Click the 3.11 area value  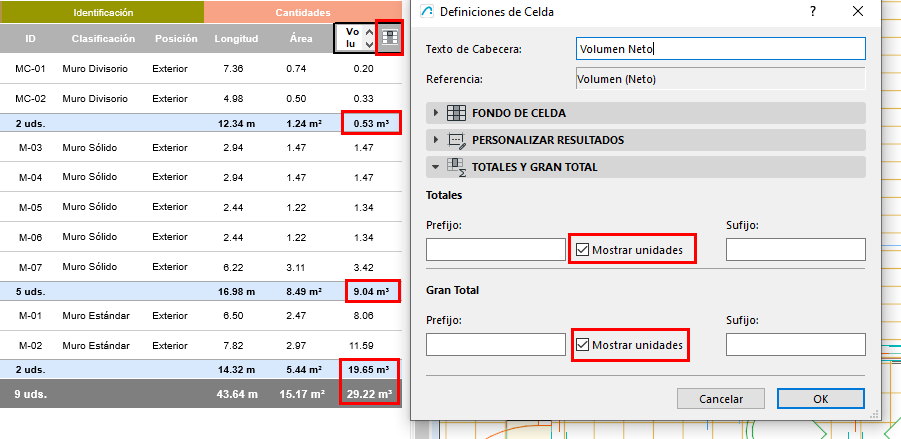(x=297, y=267)
